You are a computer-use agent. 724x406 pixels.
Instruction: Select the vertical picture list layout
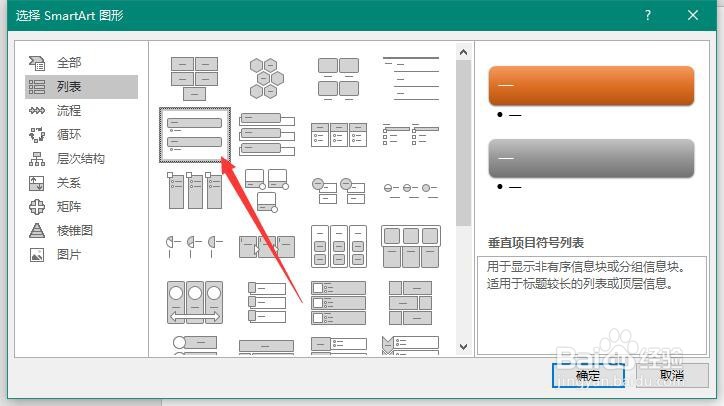(x=338, y=302)
